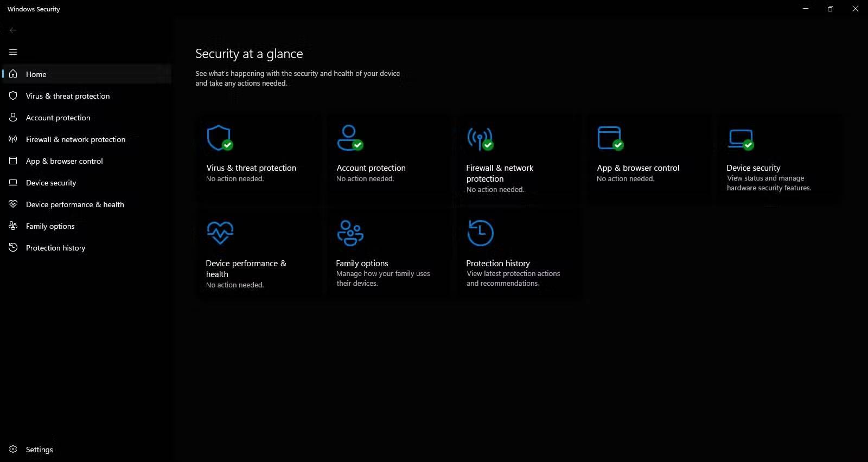Open Device security from sidebar
This screenshot has height=462, width=868.
[87, 182]
